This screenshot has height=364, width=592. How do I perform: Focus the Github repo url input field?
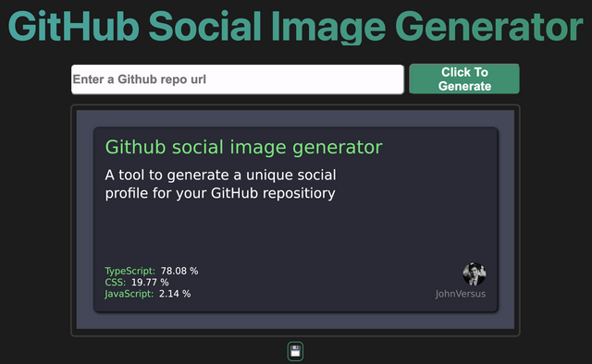click(x=238, y=79)
